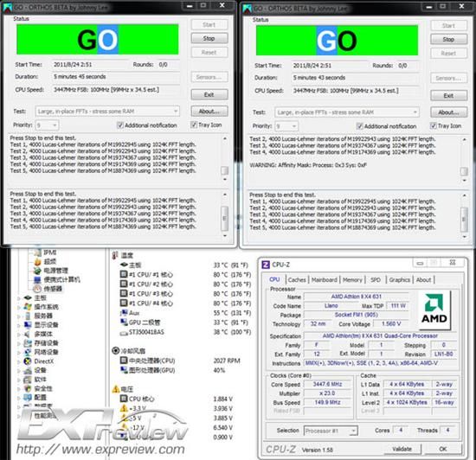Open Priority dropdown in left ORTHOS window
Viewport: 476px width, 460px height.
coord(47,125)
